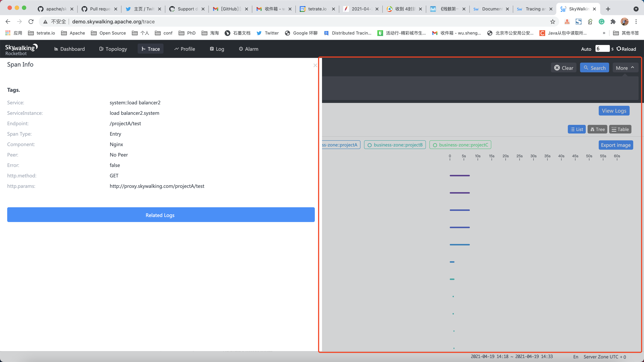
Task: Toggle the business-zone::projectB service filter
Action: (395, 145)
